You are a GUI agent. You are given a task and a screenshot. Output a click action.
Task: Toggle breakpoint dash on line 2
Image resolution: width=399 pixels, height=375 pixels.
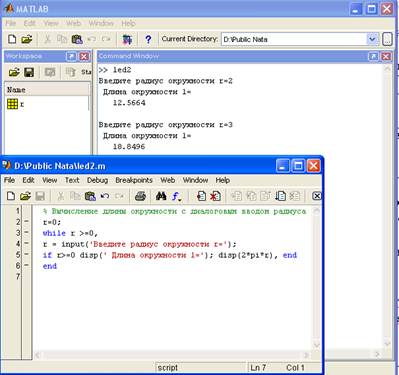click(x=27, y=222)
